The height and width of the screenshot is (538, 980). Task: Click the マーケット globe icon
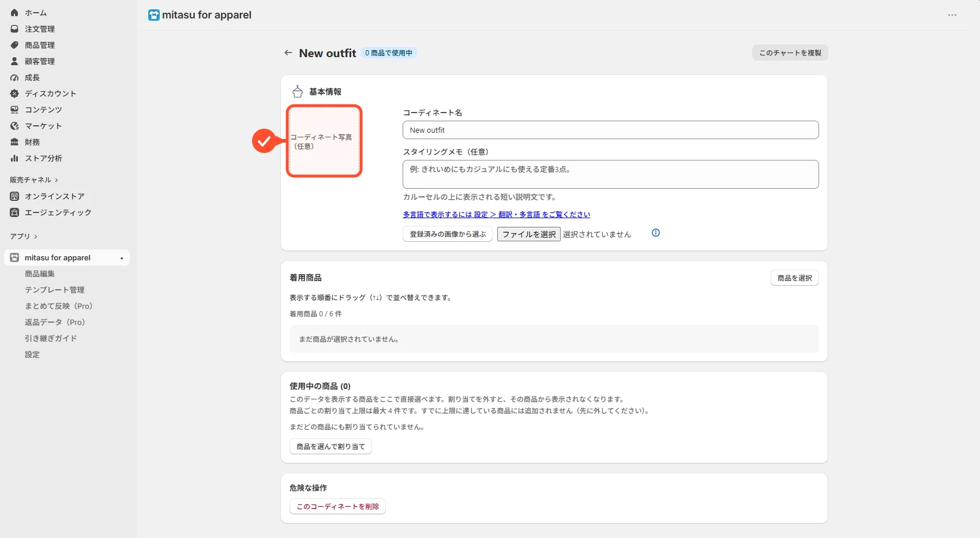(14, 126)
